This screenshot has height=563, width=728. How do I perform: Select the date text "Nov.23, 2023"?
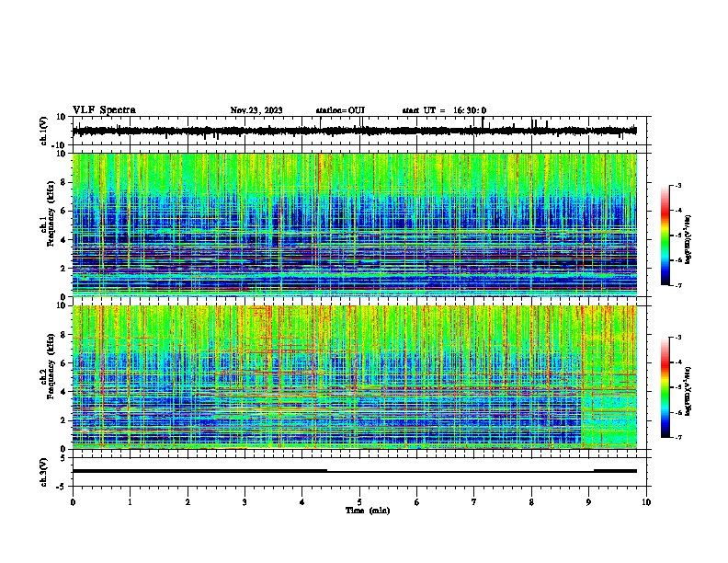[x=256, y=110]
